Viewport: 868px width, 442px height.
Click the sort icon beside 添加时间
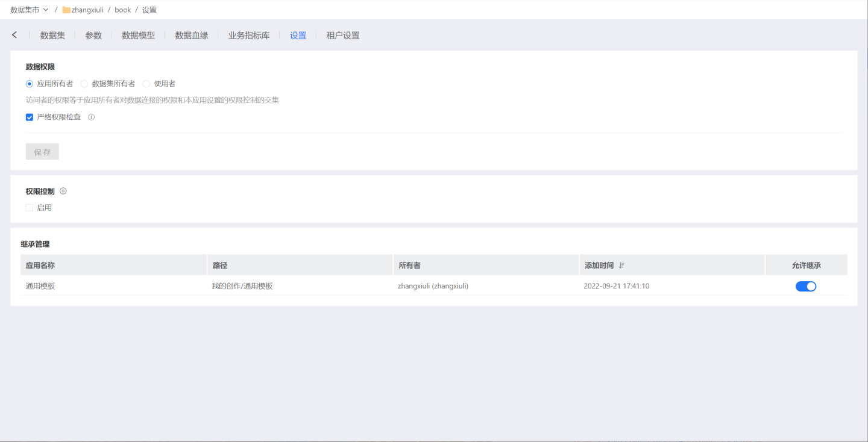click(x=621, y=266)
